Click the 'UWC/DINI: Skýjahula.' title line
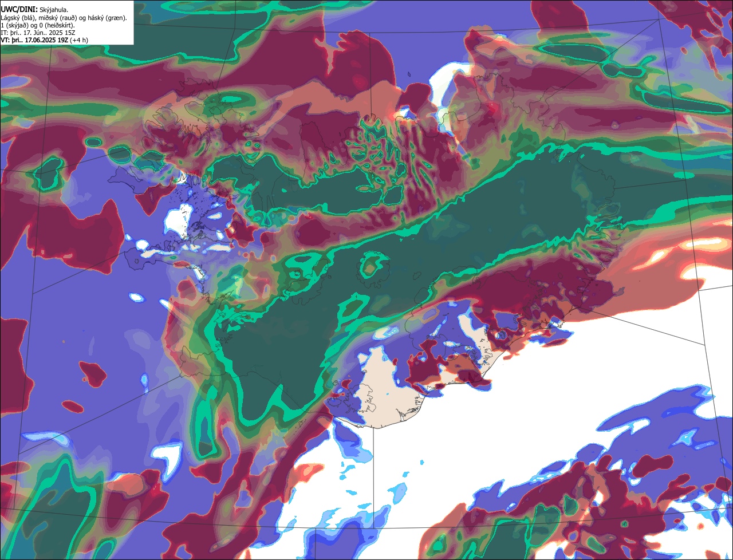 tap(35, 10)
